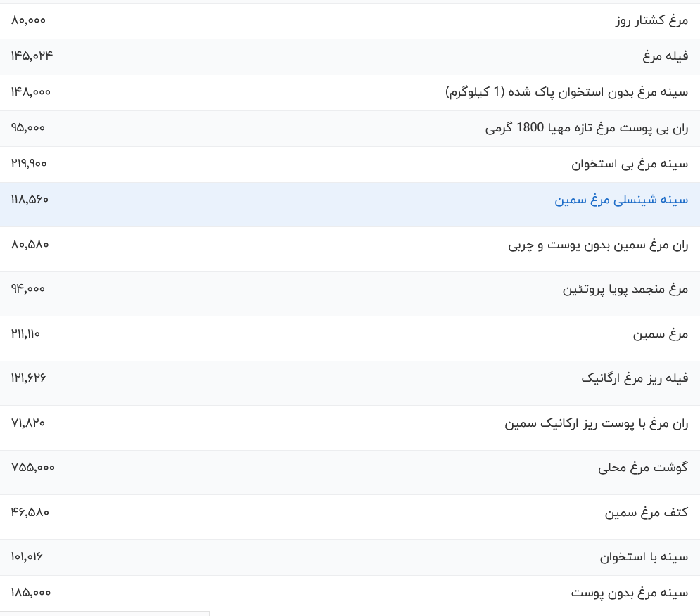Viewport: 700px width, 616px height.
Task: Select 'ران بی پوست مرغ تازه مهیا' link
Action: pos(587,129)
